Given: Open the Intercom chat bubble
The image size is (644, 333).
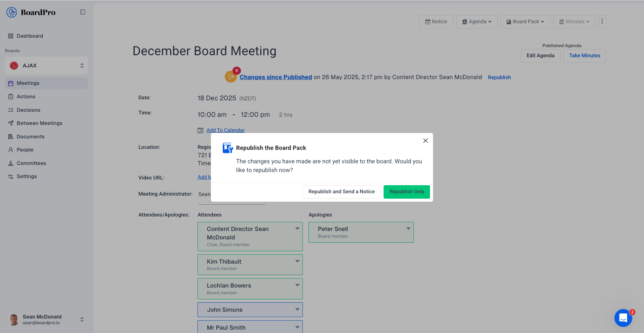Looking at the screenshot, I should click(623, 318).
